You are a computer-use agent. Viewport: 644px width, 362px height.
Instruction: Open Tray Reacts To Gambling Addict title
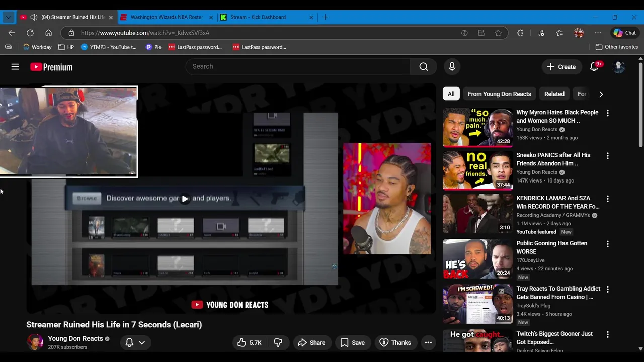558,293
